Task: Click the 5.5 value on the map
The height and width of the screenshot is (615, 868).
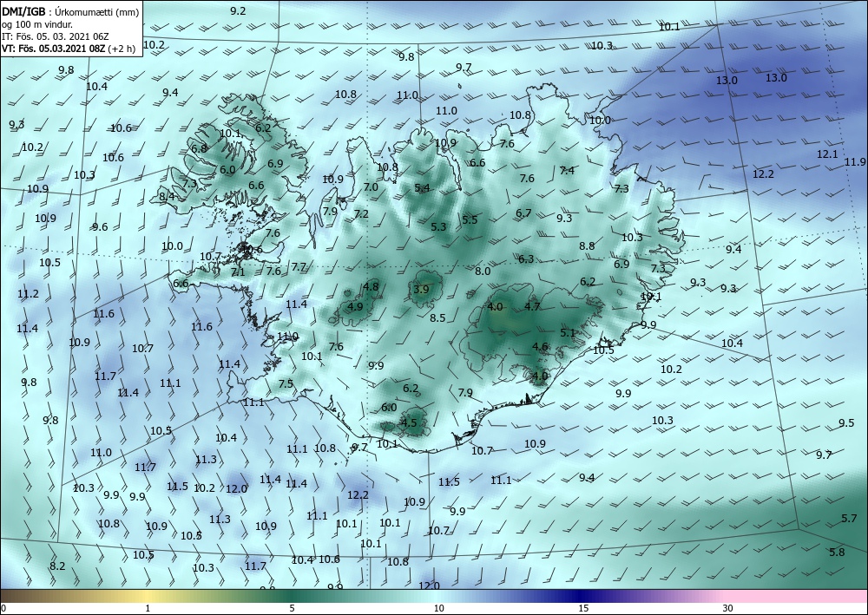Action: coord(470,220)
